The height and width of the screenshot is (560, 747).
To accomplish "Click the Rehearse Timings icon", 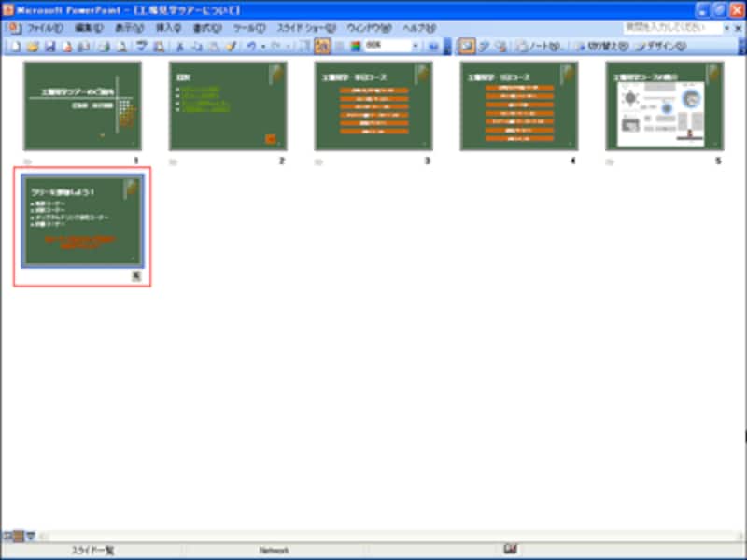I will click(484, 46).
